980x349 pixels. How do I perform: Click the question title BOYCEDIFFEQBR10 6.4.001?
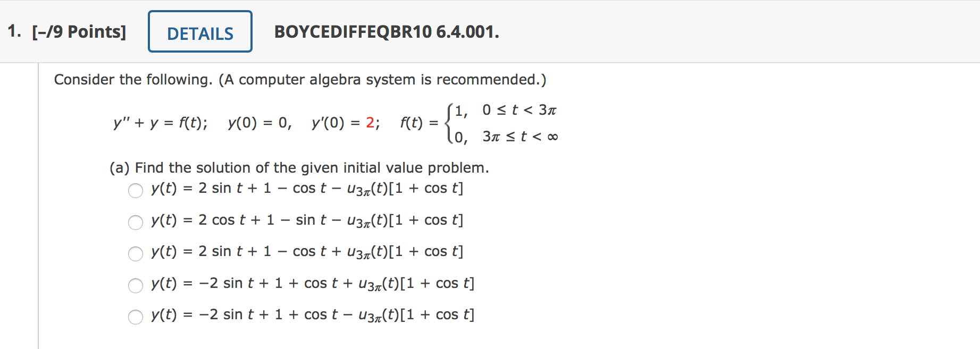click(386, 32)
